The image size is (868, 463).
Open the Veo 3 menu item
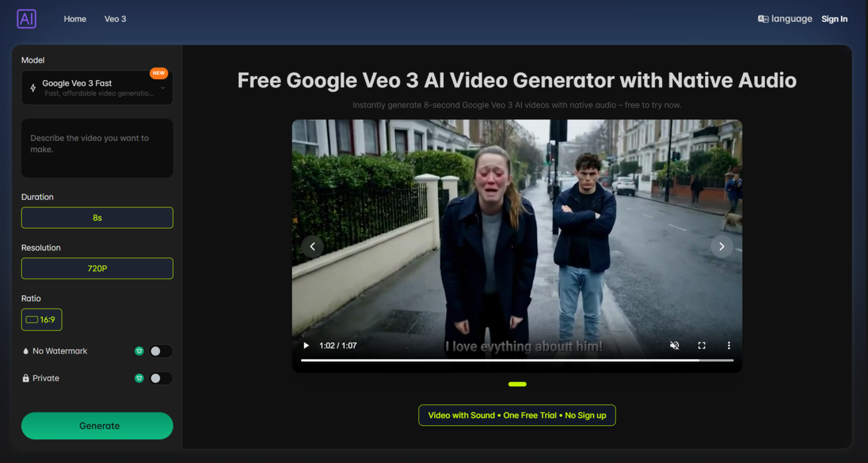115,19
